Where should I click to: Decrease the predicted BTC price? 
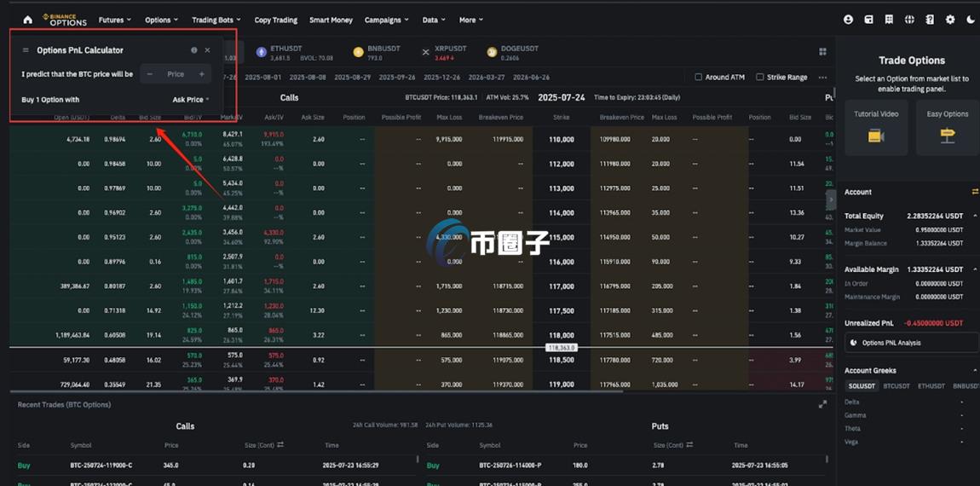[149, 74]
